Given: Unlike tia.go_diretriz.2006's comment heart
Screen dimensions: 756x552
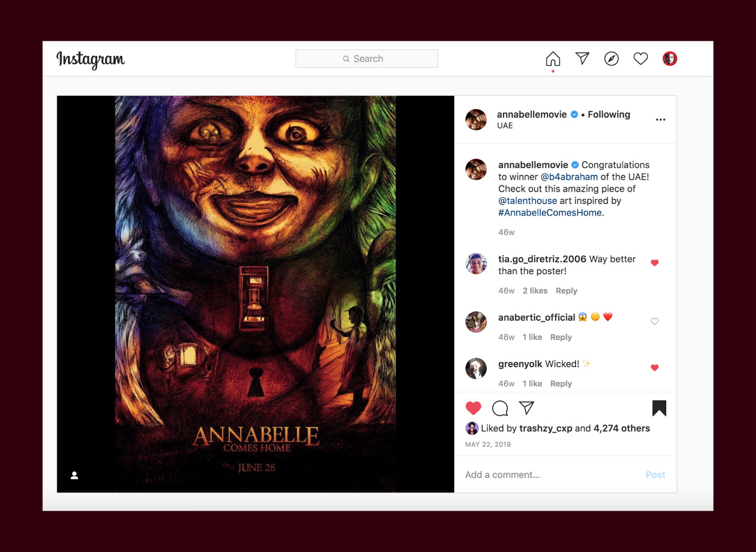Looking at the screenshot, I should coord(655,263).
